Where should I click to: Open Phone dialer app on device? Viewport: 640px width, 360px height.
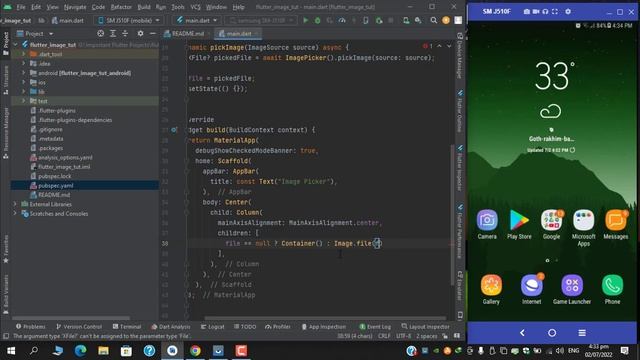(612, 289)
